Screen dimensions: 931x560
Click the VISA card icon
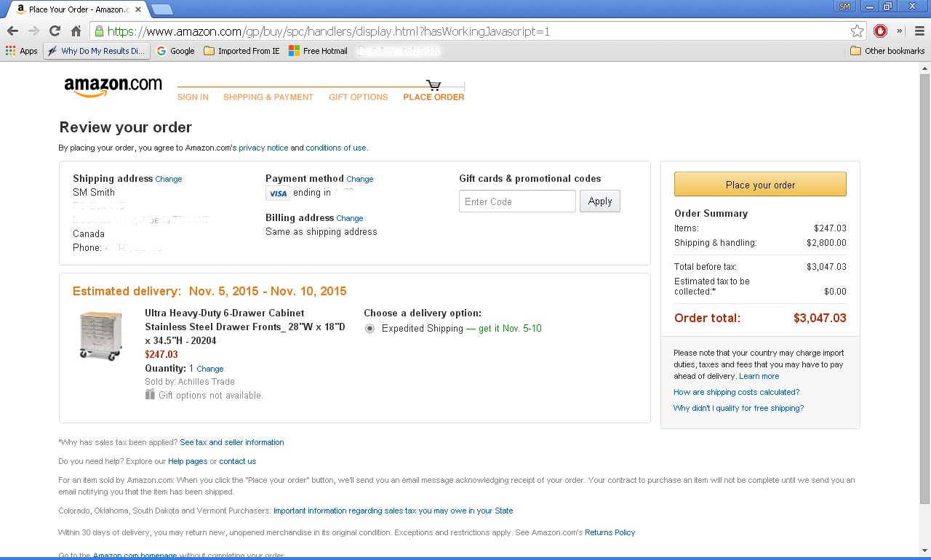(x=278, y=193)
